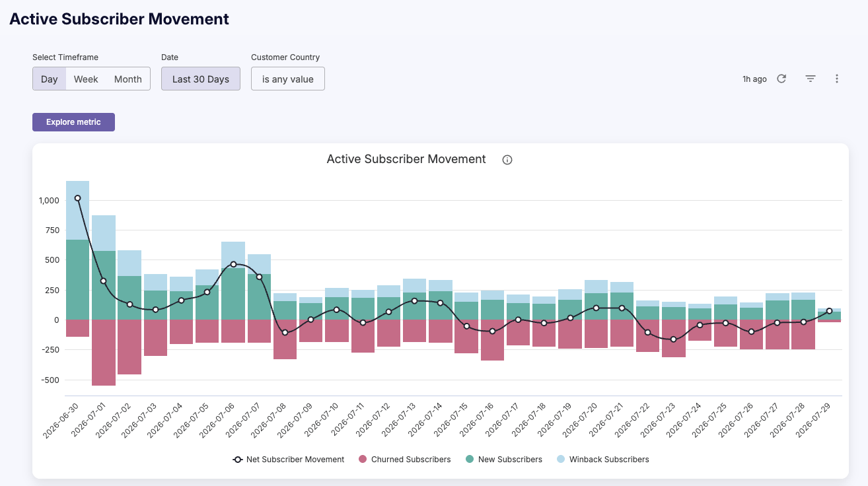Viewport: 868px width, 486px height.
Task: Click the refresh dashboard icon
Action: (x=781, y=79)
